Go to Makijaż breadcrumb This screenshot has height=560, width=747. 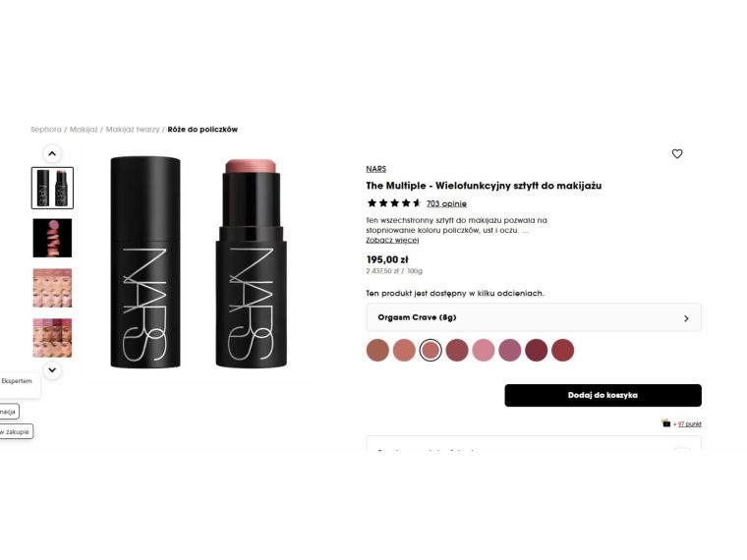click(x=84, y=130)
